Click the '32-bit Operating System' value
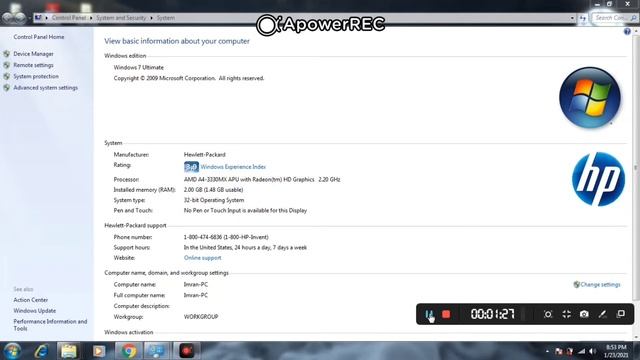The image size is (640, 360). (214, 200)
